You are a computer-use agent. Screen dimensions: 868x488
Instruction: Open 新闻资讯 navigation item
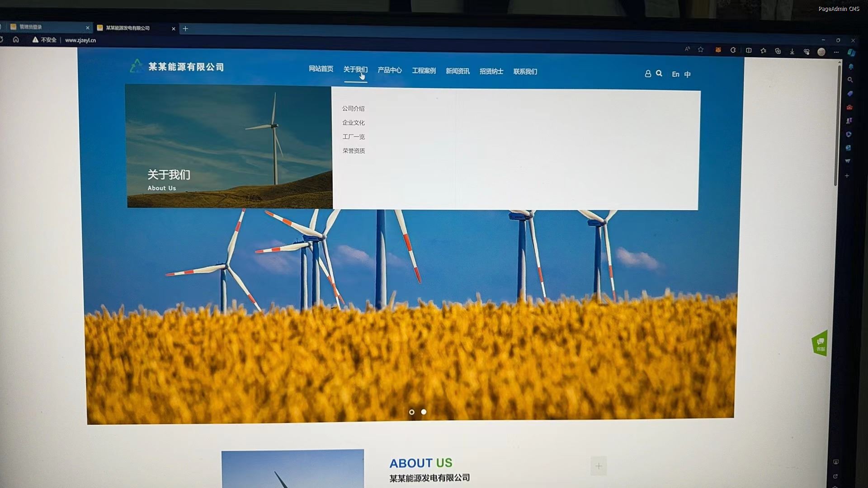[458, 71]
